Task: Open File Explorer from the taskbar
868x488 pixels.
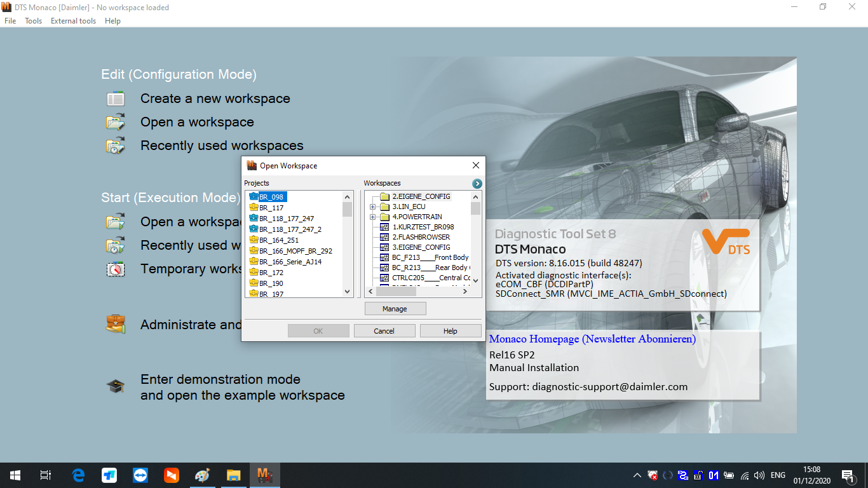Action: [x=233, y=475]
